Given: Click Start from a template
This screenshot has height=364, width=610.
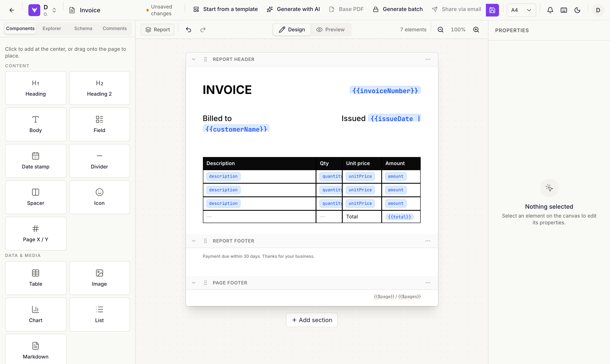Looking at the screenshot, I should (x=225, y=9).
